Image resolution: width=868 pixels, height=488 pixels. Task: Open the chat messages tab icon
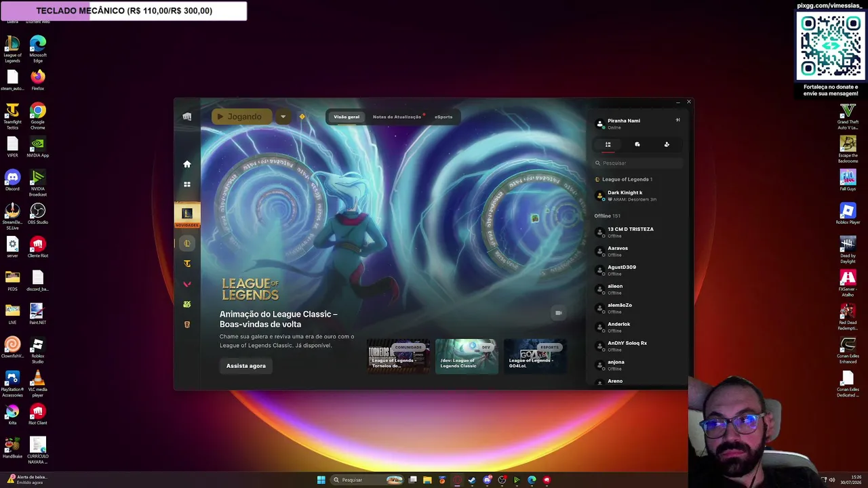637,144
